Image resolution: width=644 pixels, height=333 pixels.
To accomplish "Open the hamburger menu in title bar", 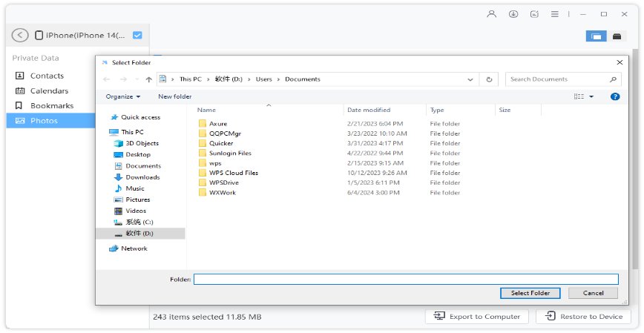I will [x=555, y=14].
